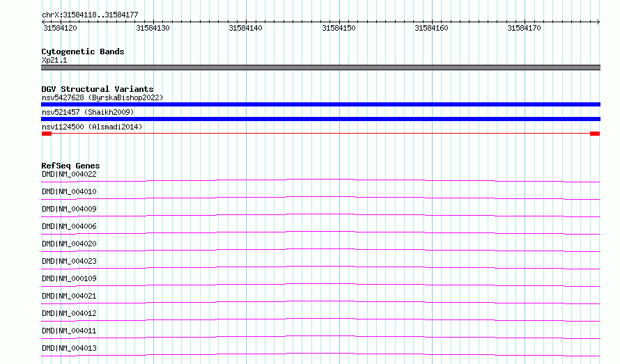
Task: Select transcript DMD|NM_004020
Action: [x=69, y=244]
